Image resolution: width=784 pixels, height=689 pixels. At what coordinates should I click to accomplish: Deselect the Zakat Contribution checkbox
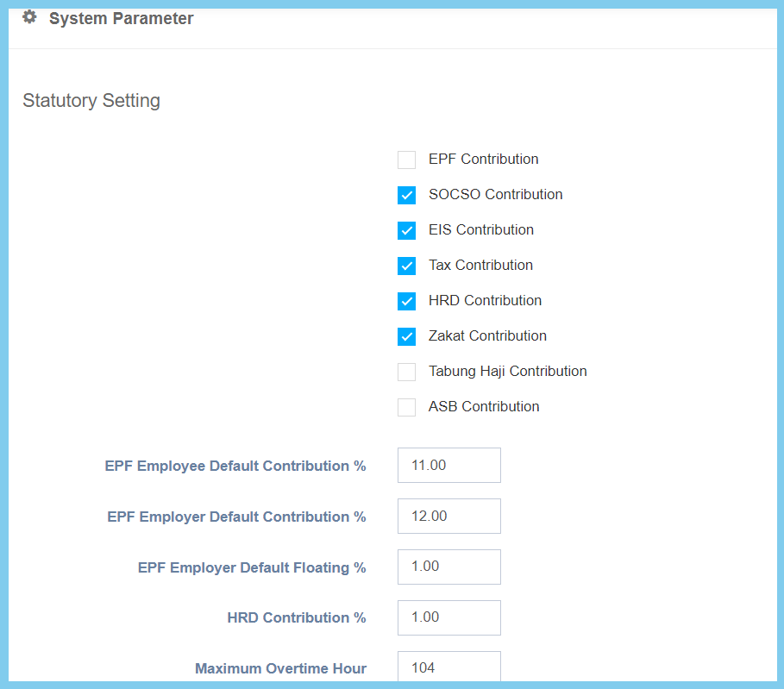(x=406, y=336)
